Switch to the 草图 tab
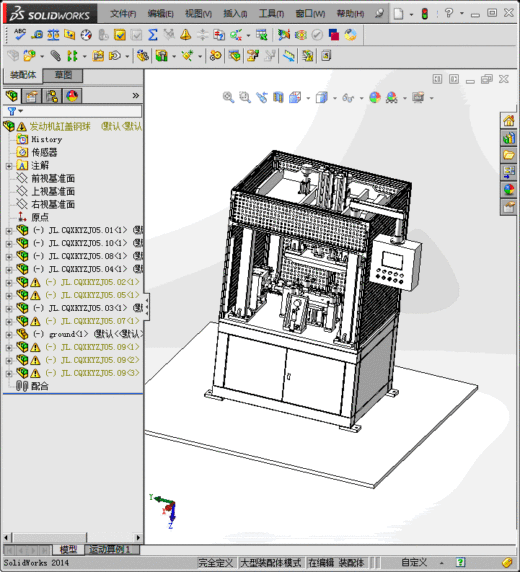The height and width of the screenshot is (572, 520). coord(63,76)
